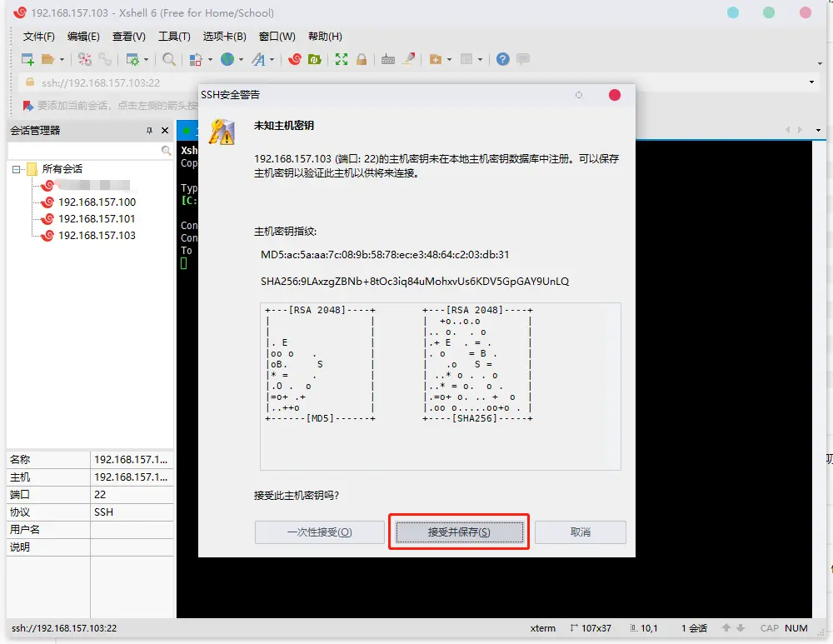This screenshot has width=833, height=644.
Task: Open the 帮助(H) menu
Action: tap(325, 36)
